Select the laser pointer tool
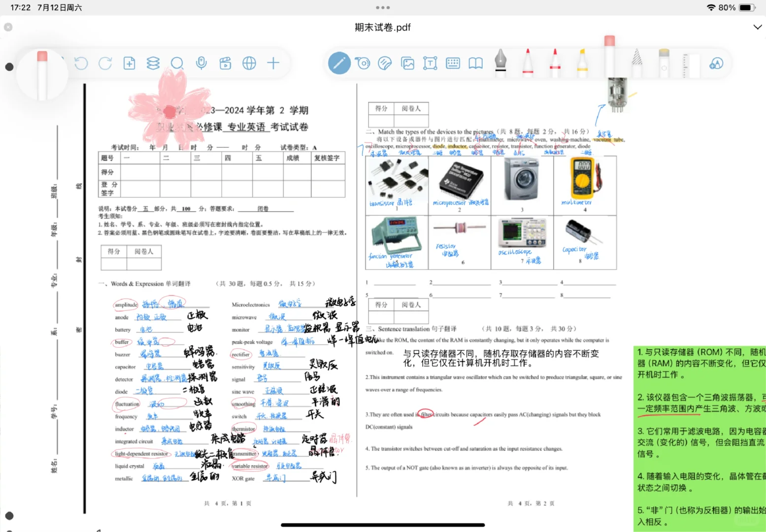The image size is (766, 532). pos(664,62)
